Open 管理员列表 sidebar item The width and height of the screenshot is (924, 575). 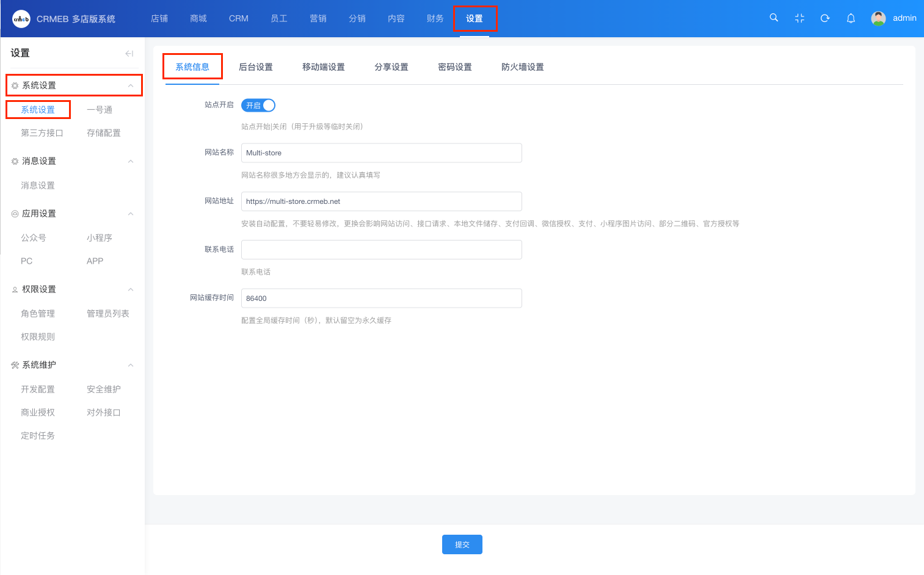(108, 314)
